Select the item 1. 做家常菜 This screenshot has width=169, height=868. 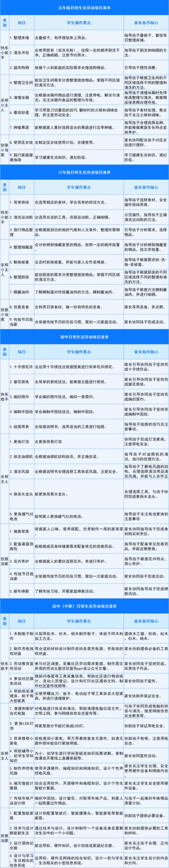[19, 531]
